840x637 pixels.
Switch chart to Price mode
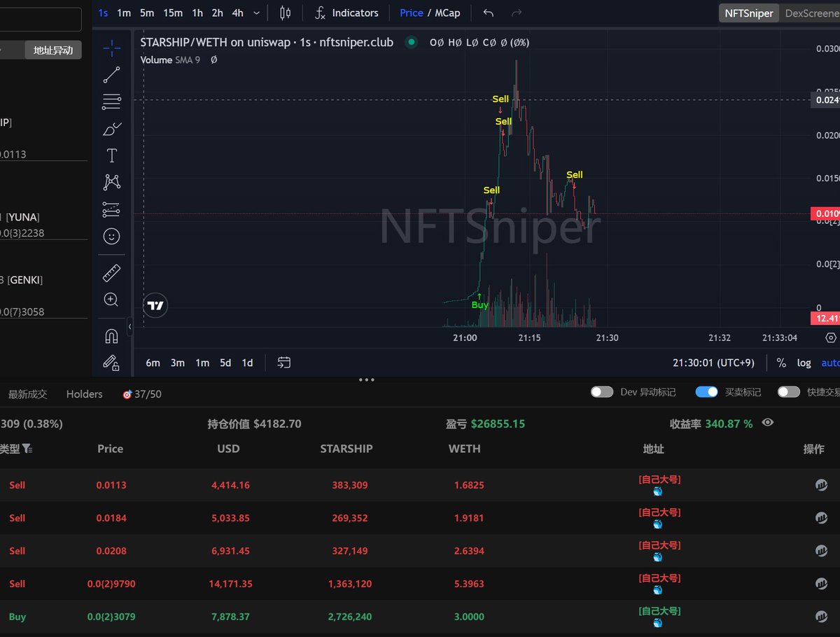(x=411, y=13)
